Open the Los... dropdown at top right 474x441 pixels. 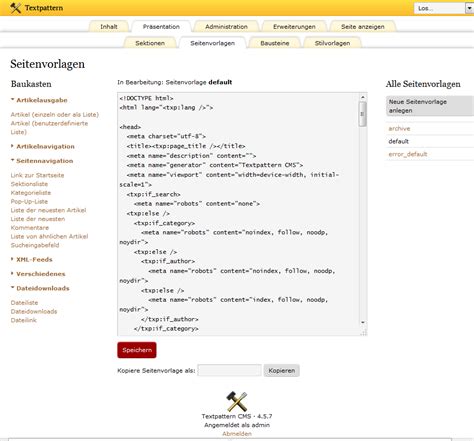coord(444,8)
